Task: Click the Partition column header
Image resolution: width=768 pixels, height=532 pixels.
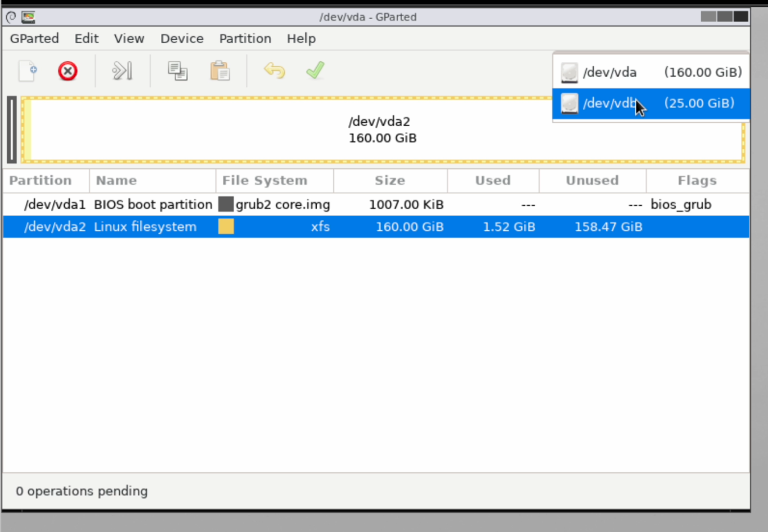Action: (x=46, y=180)
